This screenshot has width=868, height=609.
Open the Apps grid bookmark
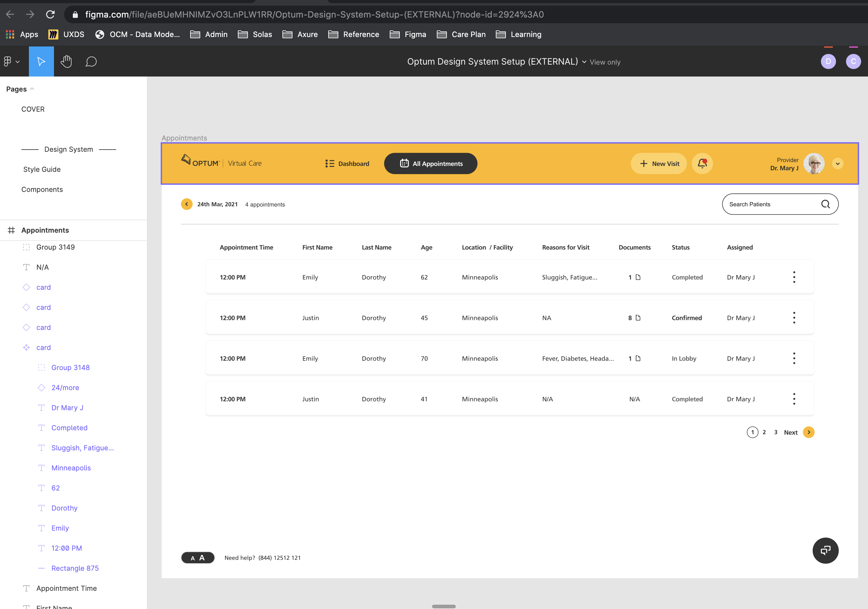(22, 34)
